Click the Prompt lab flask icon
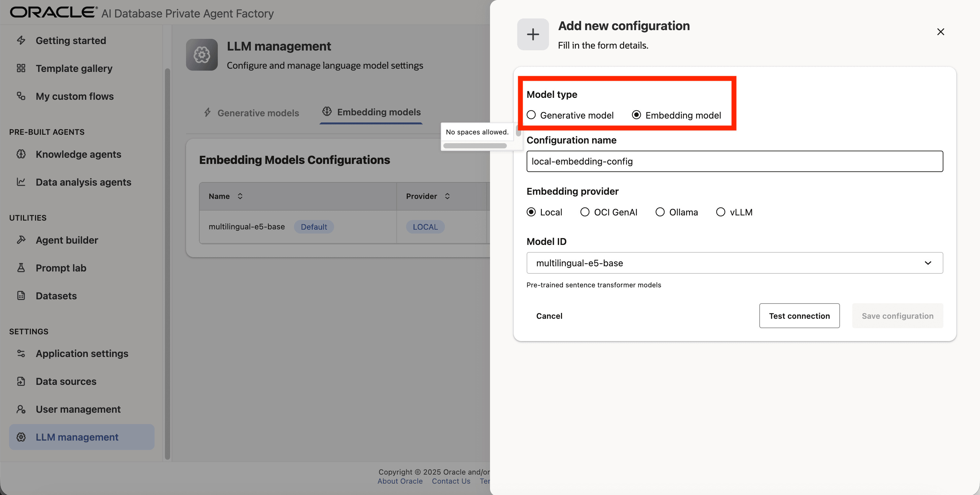Image resolution: width=980 pixels, height=495 pixels. click(21, 268)
